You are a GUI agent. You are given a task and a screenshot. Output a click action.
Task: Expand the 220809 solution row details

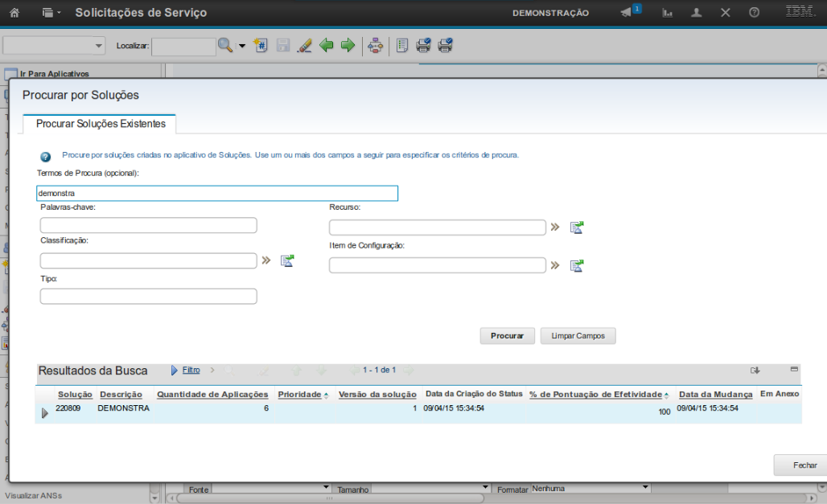[x=45, y=412]
